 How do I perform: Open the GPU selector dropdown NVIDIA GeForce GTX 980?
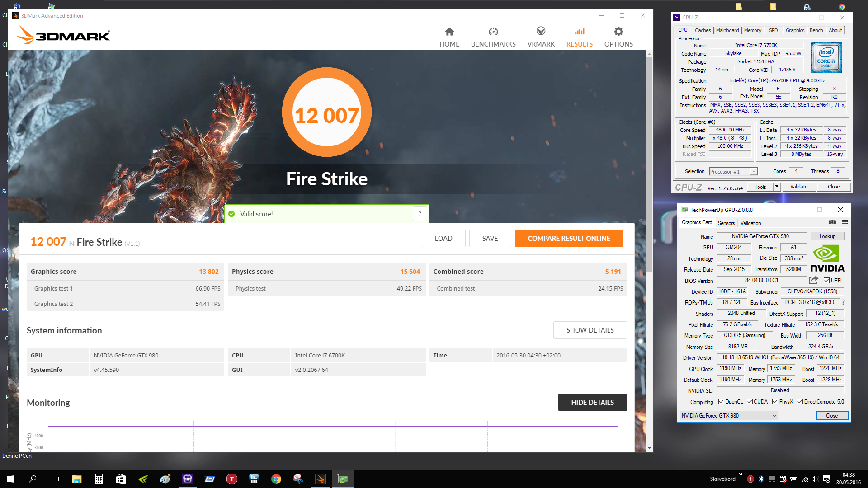tap(729, 416)
